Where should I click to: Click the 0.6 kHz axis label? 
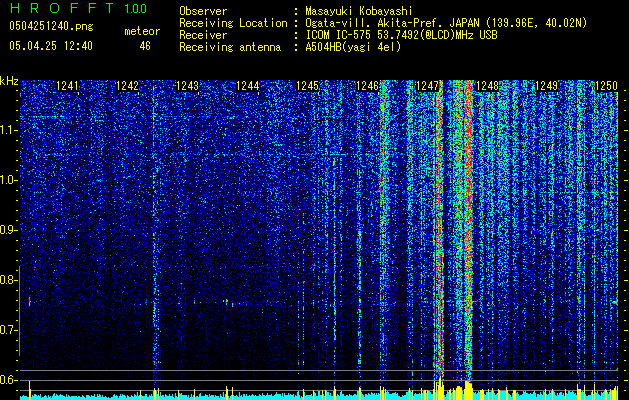click(x=7, y=380)
